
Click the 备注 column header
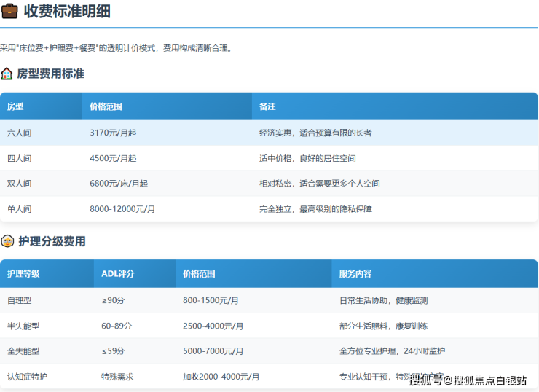267,106
